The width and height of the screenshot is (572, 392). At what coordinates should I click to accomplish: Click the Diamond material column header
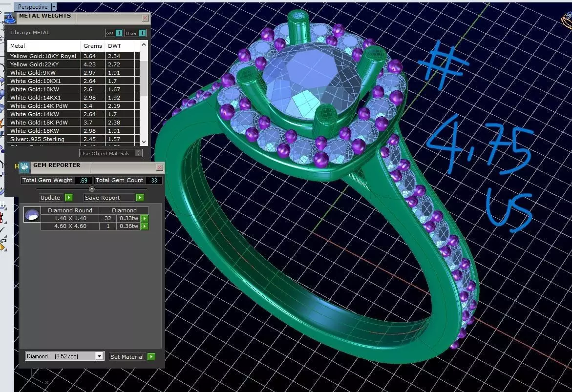[x=124, y=210]
